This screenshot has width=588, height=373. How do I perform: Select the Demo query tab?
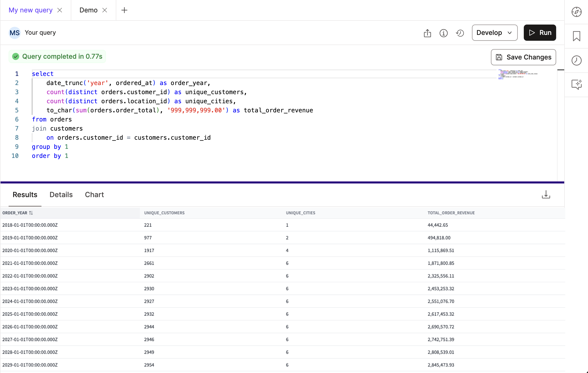[88, 10]
